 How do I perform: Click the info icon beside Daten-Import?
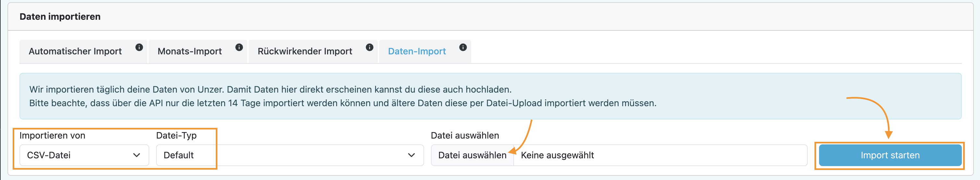463,48
